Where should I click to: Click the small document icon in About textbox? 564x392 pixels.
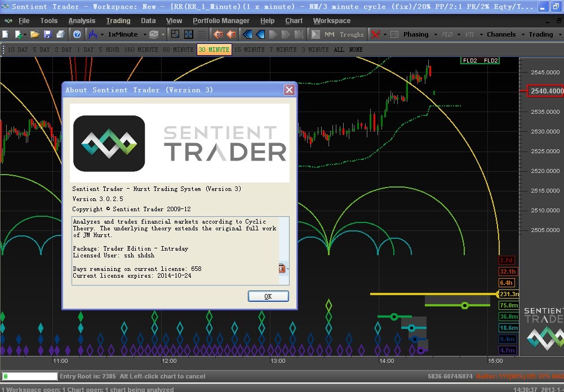282,268
